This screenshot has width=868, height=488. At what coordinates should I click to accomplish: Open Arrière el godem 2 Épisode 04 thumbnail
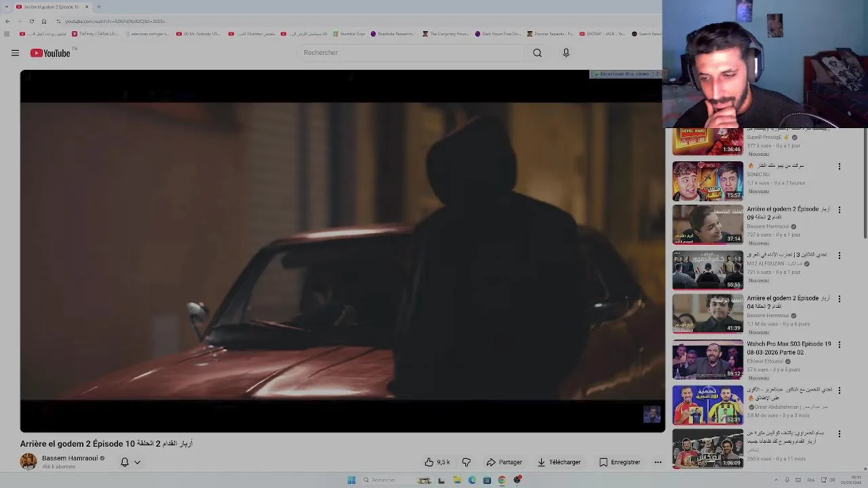point(708,314)
